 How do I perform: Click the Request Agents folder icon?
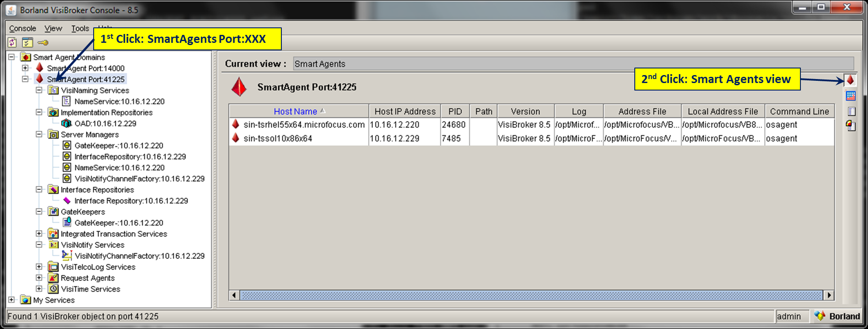(53, 278)
